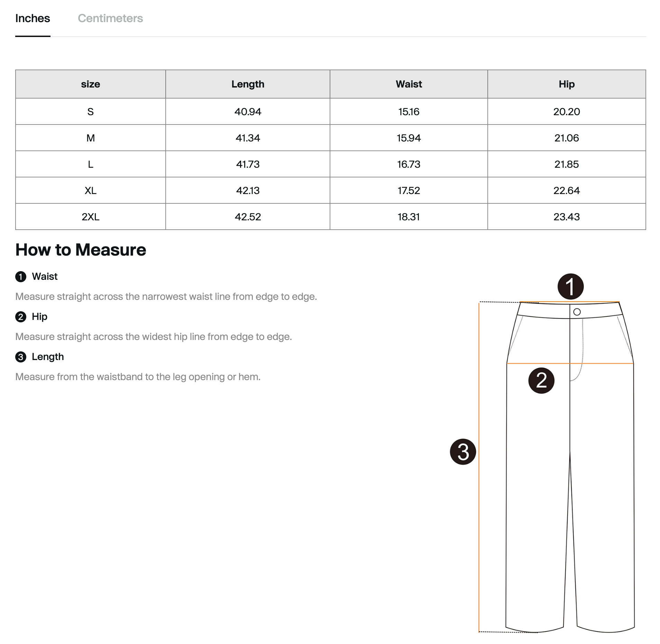This screenshot has height=644, width=660.
Task: Click the How to Measure heading
Action: (81, 250)
